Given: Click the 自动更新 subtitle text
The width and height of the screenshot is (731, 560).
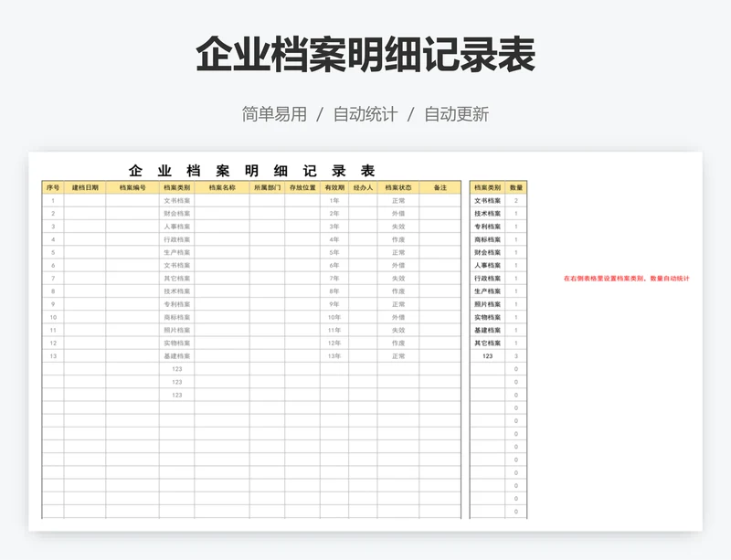Looking at the screenshot, I should pyautogui.click(x=456, y=114).
